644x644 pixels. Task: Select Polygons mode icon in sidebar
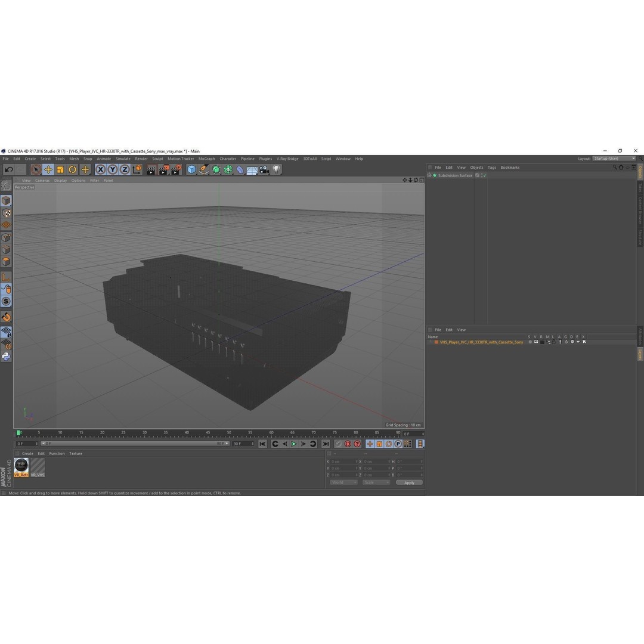coord(6,262)
